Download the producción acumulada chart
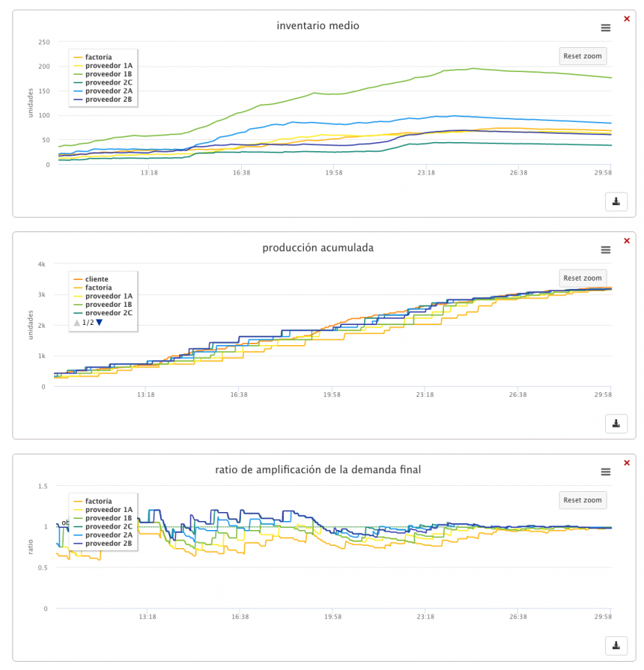The width and height of the screenshot is (644, 670). (x=616, y=423)
